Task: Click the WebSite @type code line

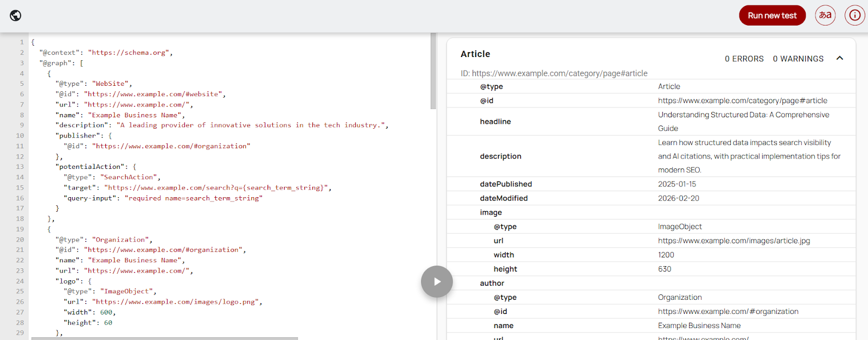Action: pyautogui.click(x=94, y=84)
